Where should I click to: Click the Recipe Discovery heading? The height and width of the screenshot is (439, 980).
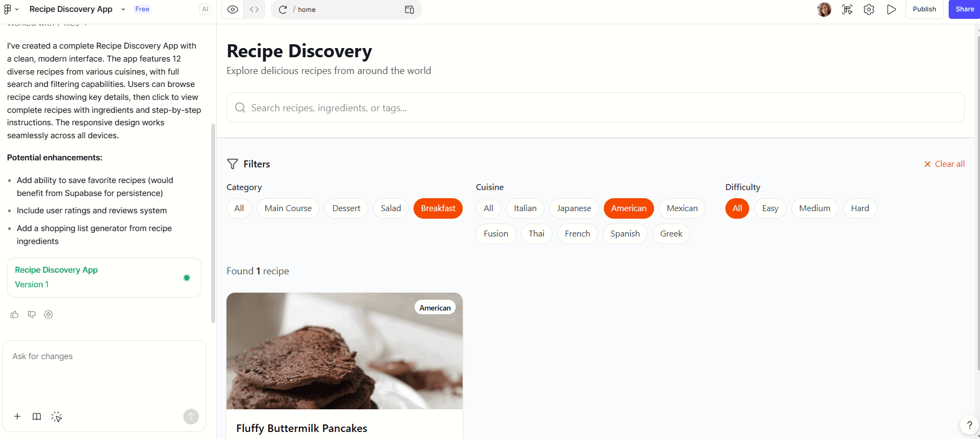point(299,51)
